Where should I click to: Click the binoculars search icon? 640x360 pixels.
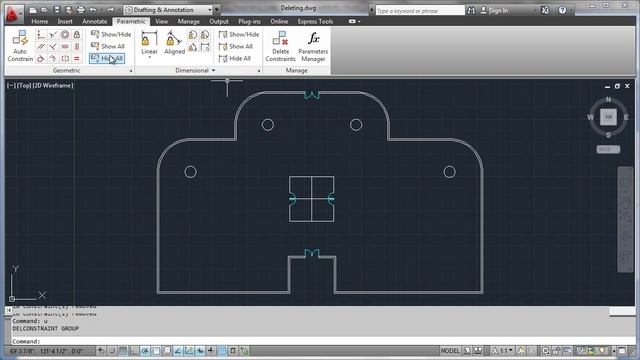tap(471, 10)
